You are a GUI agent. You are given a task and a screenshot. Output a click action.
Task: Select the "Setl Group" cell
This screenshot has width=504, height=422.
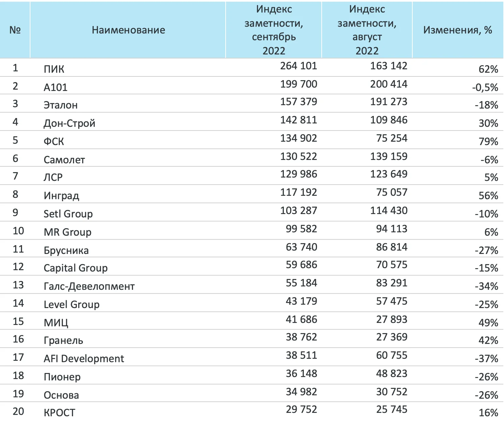(68, 214)
